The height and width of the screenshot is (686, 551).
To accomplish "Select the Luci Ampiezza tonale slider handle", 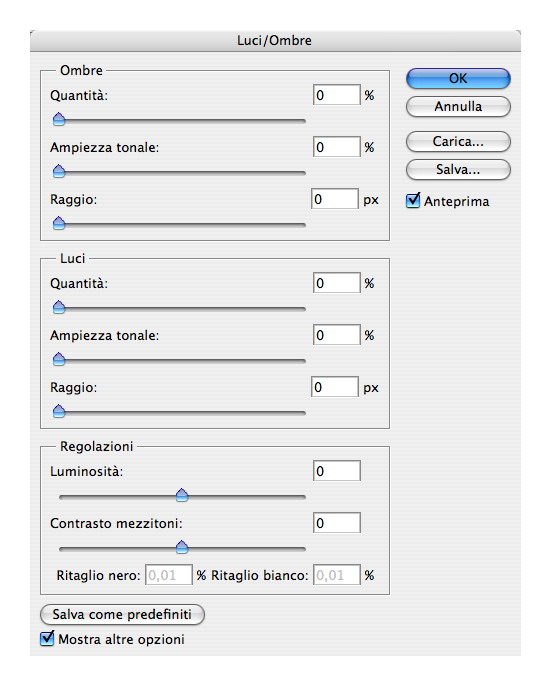I will coord(59,359).
